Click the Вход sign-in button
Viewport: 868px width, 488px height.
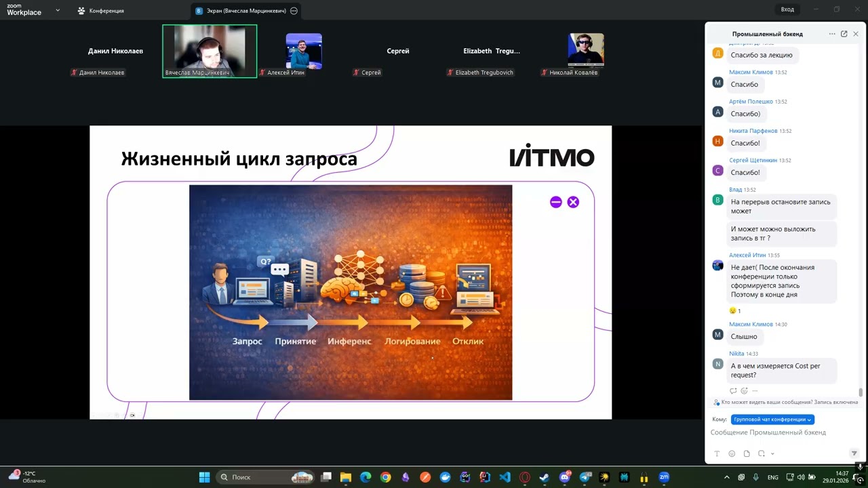(x=787, y=9)
